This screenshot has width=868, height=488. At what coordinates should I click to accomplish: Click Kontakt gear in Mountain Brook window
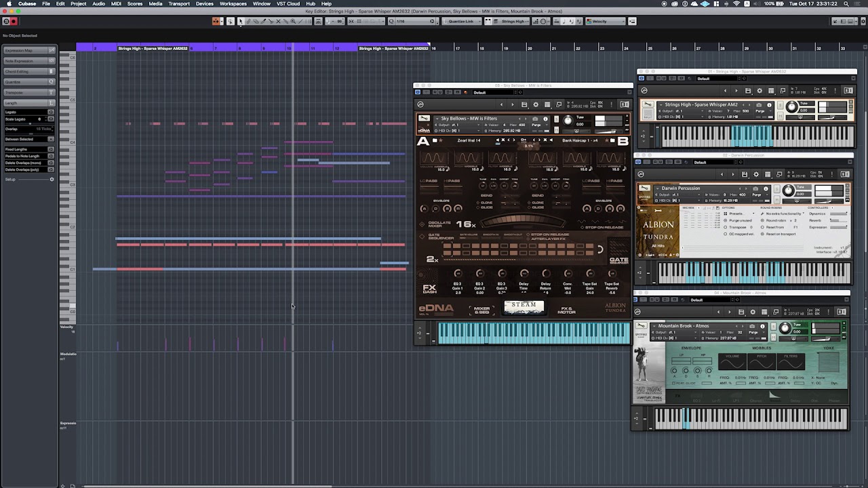pos(752,312)
